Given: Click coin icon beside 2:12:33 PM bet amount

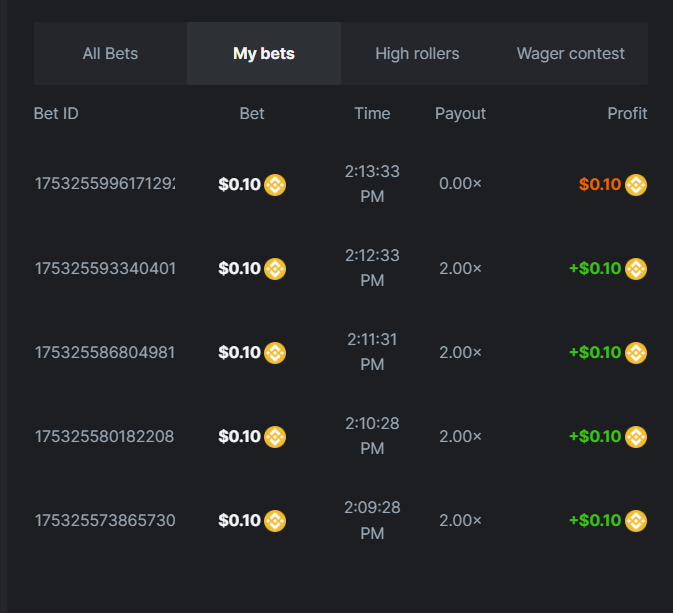Looking at the screenshot, I should click(275, 269).
